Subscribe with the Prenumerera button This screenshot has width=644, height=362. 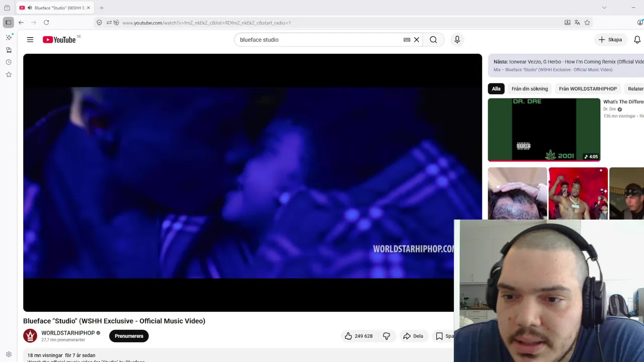click(129, 336)
